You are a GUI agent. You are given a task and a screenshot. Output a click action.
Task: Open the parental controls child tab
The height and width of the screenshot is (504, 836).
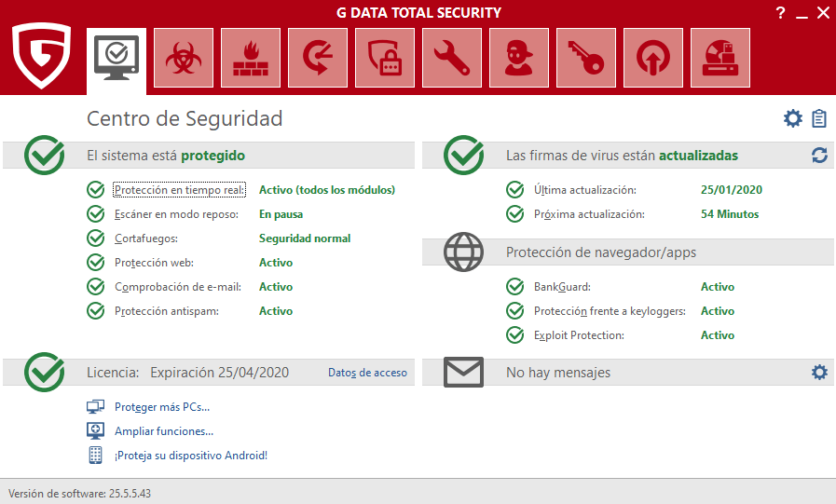519,58
